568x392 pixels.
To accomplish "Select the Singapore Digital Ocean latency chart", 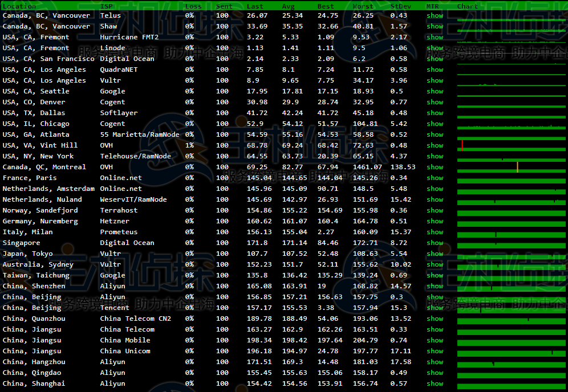I will (511, 243).
